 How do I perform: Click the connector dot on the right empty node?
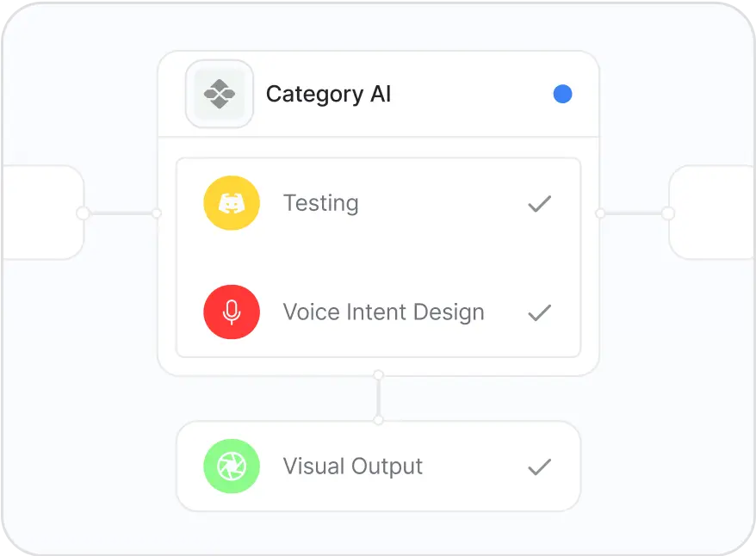668,213
